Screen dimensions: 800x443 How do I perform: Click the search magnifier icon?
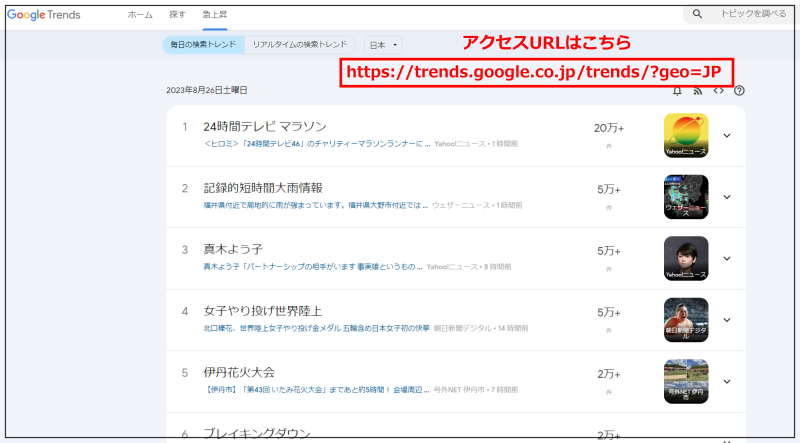[698, 15]
